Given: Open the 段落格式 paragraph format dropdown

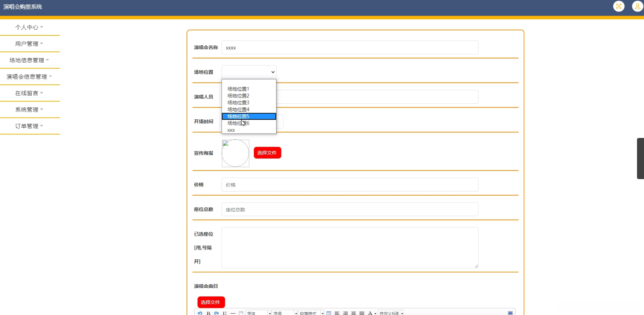Looking at the screenshot, I should click(x=311, y=313).
